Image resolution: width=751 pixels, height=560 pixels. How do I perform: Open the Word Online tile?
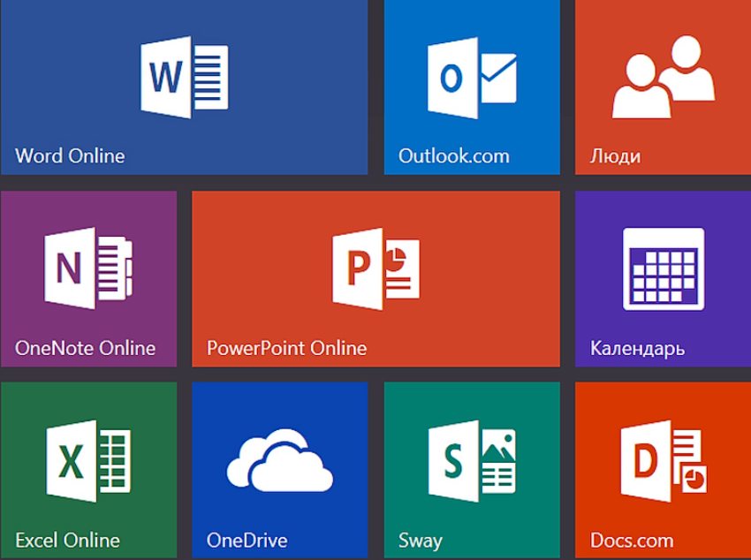coord(183,88)
